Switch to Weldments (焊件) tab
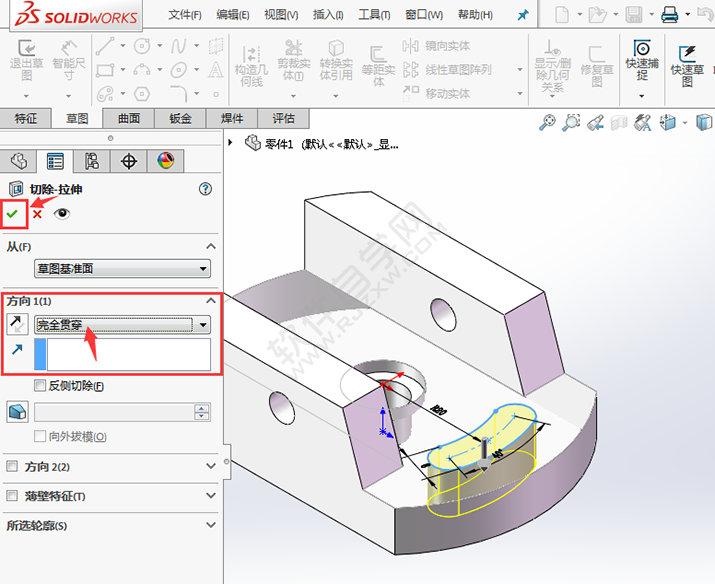Screen dimensions: 715x584 [x=232, y=119]
